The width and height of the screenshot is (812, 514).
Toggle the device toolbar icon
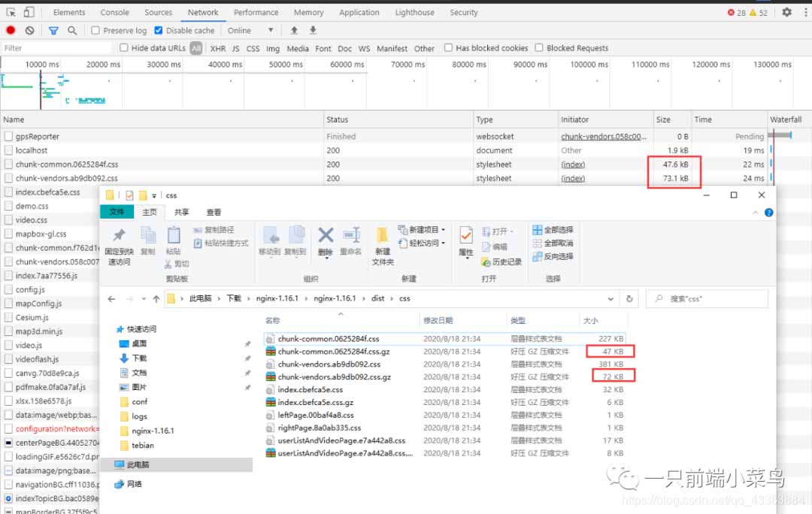click(x=29, y=12)
